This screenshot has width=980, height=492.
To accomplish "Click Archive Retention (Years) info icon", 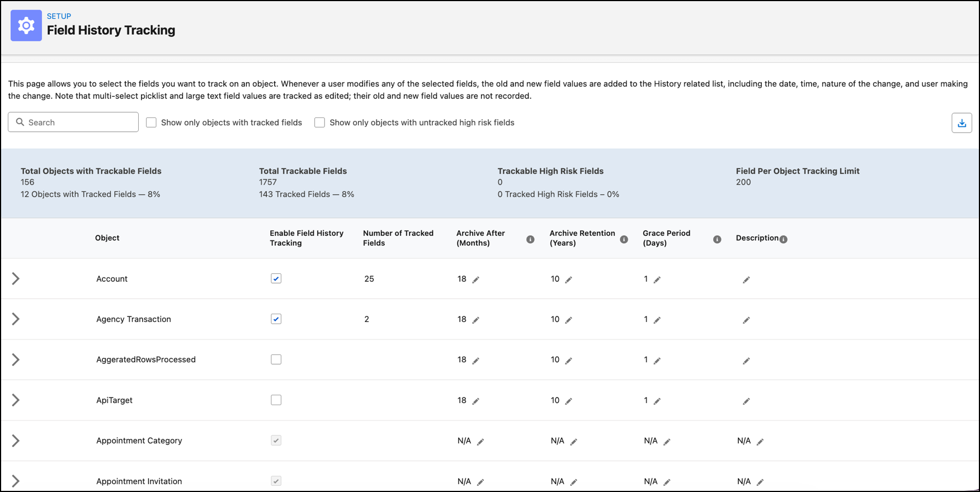I will 624,239.
